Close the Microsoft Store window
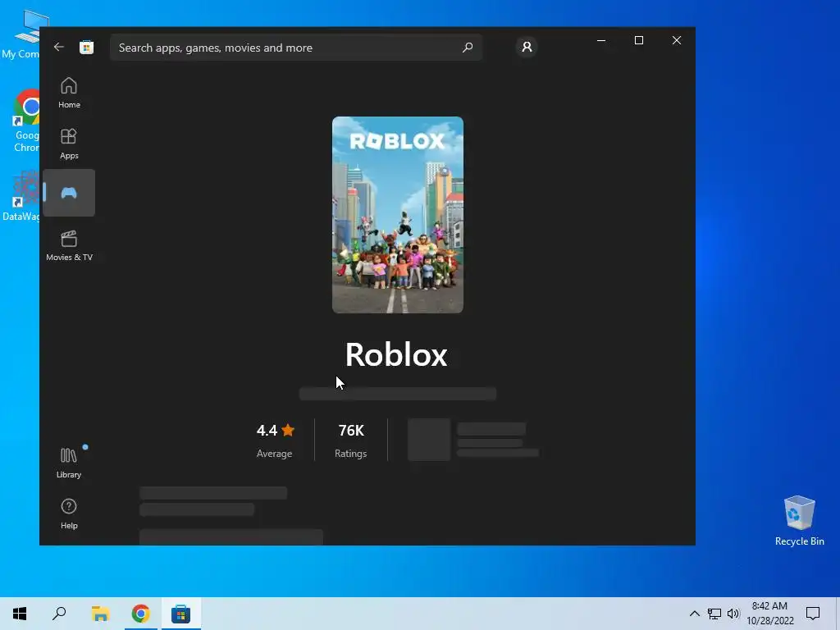 [x=677, y=40]
